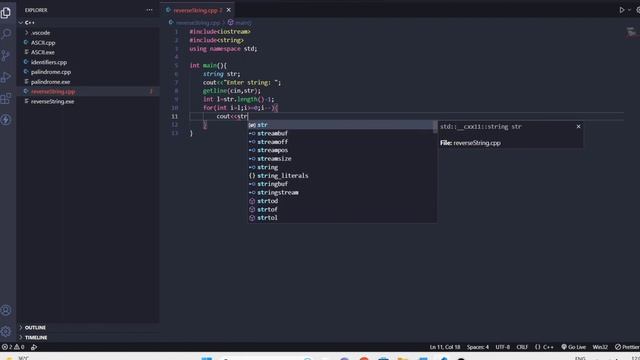Open the Run button dropdown arrow
Screen dimensions: 640x360
(x=629, y=10)
